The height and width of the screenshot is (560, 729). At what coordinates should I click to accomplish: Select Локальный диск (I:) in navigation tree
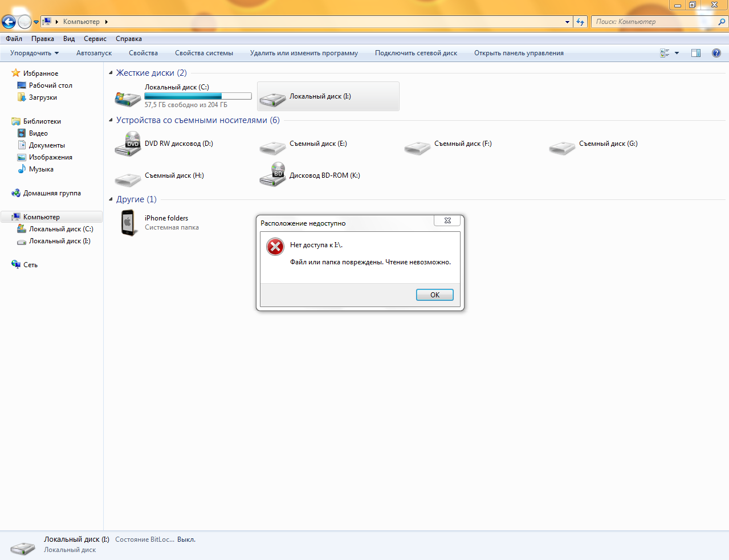coord(59,241)
